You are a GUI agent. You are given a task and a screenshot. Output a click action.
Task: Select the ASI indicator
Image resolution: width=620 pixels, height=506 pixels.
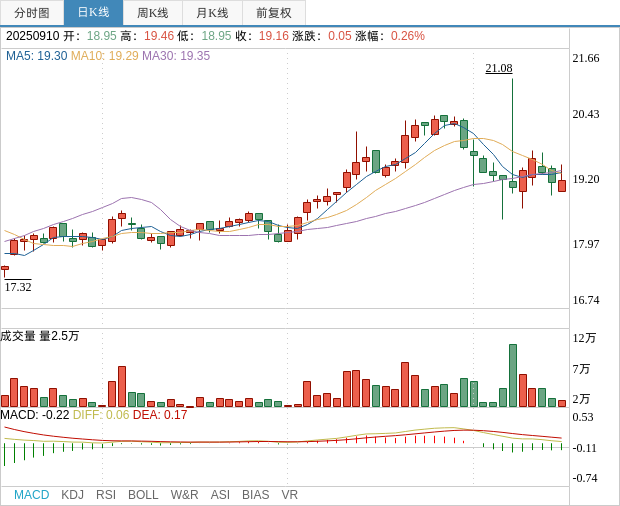pyautogui.click(x=220, y=495)
